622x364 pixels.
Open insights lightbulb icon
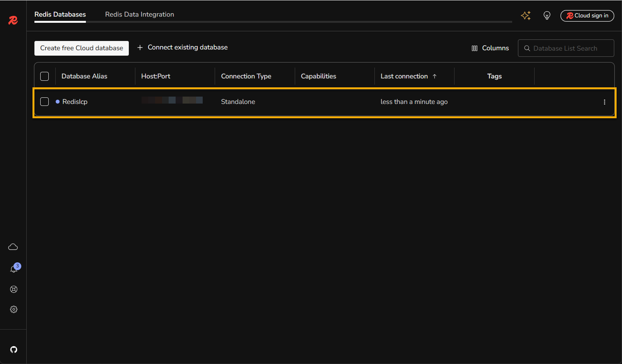[547, 15]
